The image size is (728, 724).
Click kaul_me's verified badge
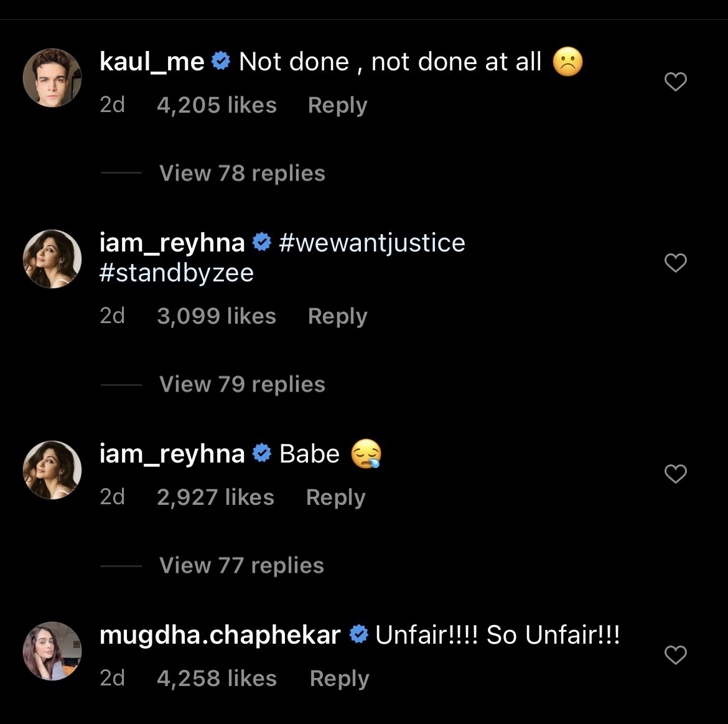pyautogui.click(x=221, y=61)
